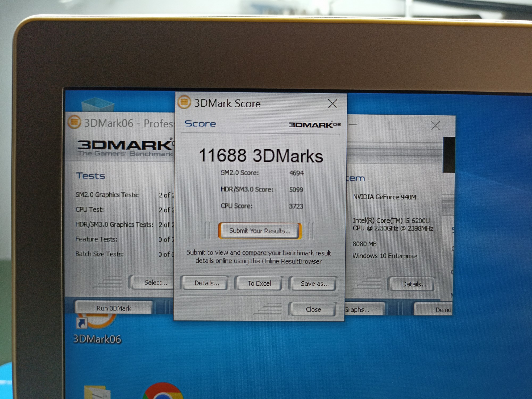Screen dimensions: 532x399
Task: Click the Batch Size Tests row
Action: click(x=124, y=254)
